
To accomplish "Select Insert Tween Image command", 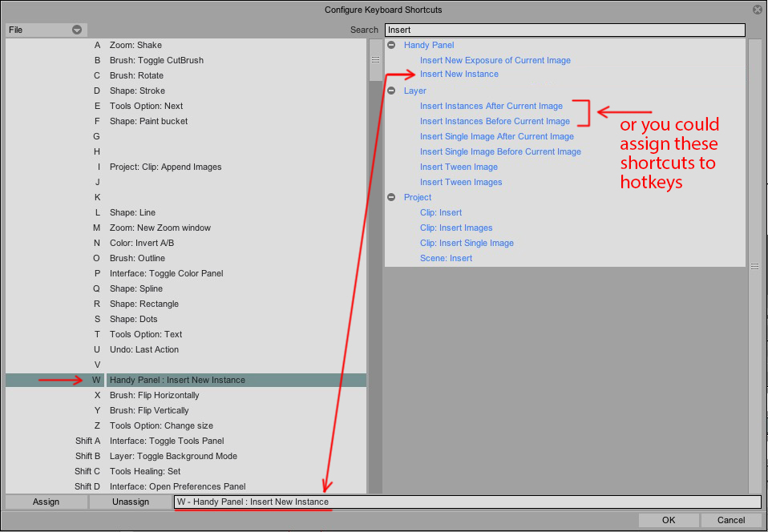I will click(459, 167).
